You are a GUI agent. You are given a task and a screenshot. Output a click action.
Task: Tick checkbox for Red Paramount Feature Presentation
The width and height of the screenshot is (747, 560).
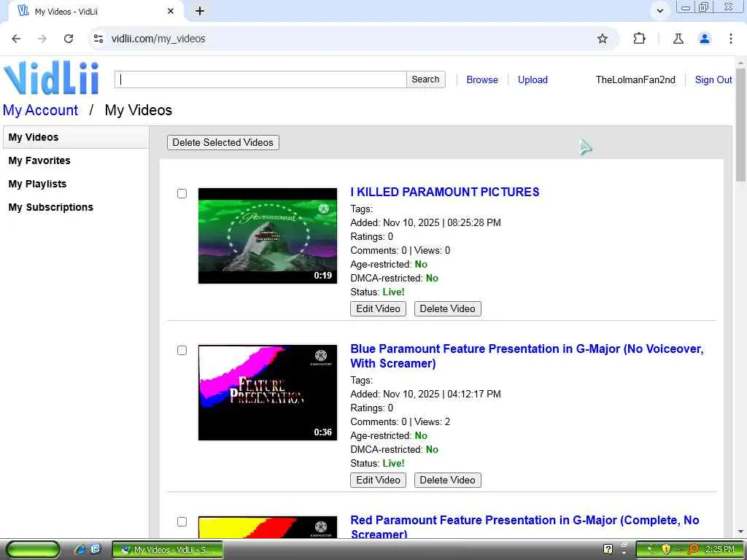coord(182,522)
